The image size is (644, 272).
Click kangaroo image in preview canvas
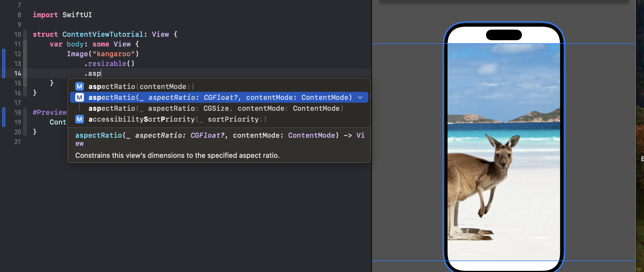point(504,152)
